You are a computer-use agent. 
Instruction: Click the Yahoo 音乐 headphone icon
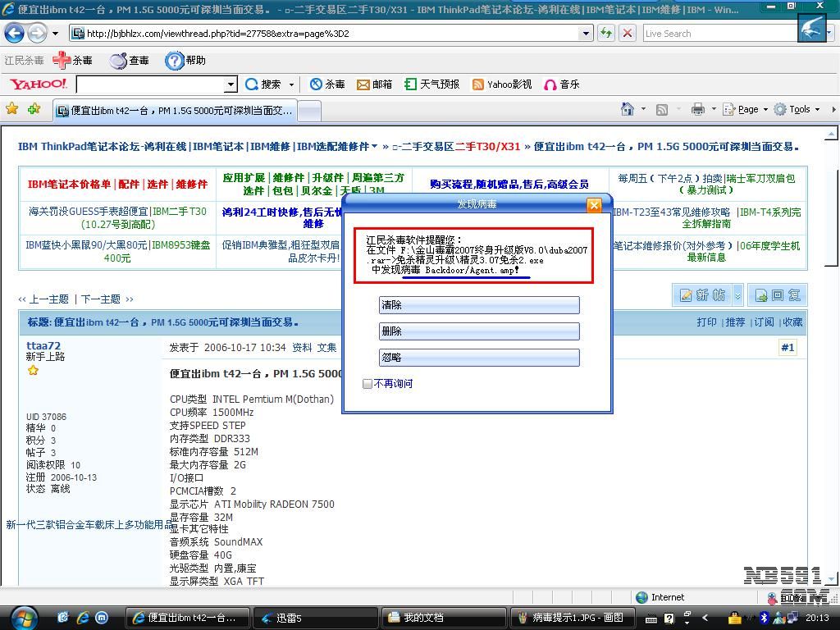click(x=550, y=84)
